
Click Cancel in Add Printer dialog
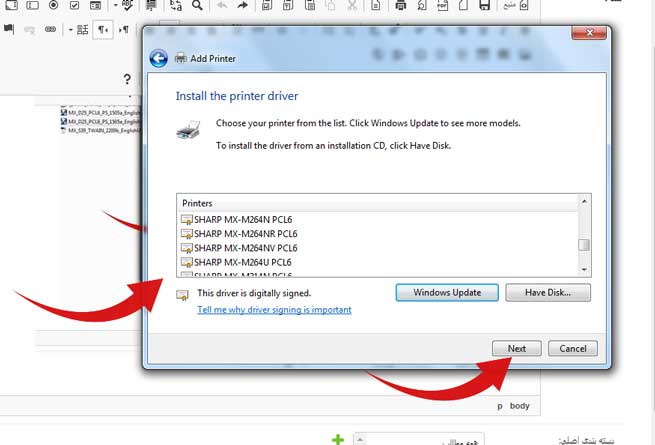[573, 348]
